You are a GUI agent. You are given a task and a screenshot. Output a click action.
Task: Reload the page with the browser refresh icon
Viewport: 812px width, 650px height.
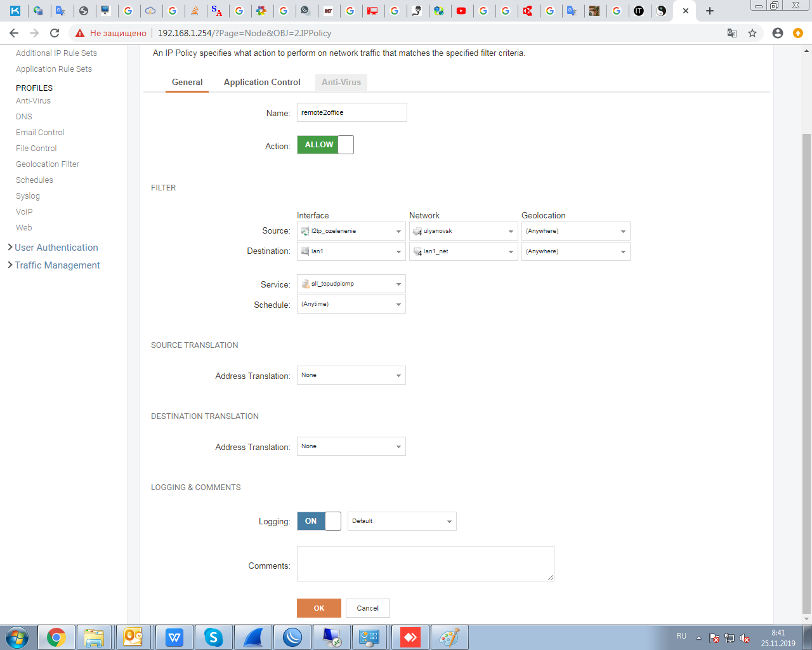(x=55, y=33)
